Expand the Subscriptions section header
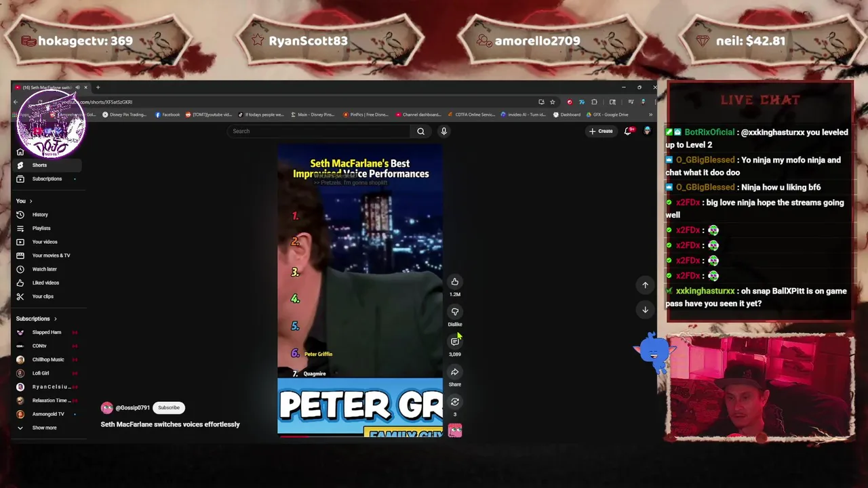This screenshot has height=488, width=868. (x=37, y=319)
